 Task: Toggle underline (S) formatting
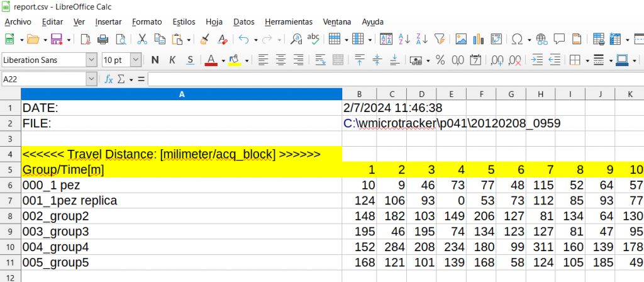[x=190, y=60]
